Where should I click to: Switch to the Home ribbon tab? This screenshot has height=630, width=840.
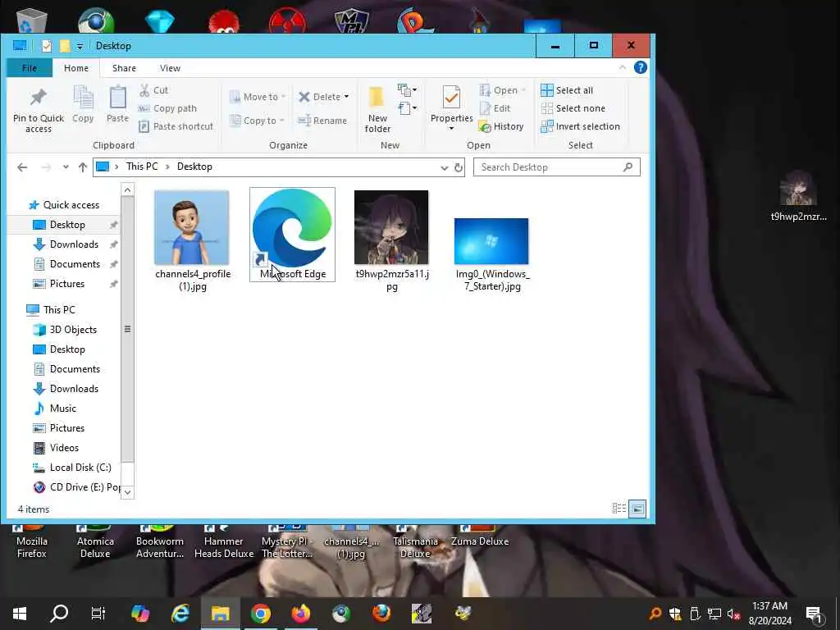click(x=76, y=68)
